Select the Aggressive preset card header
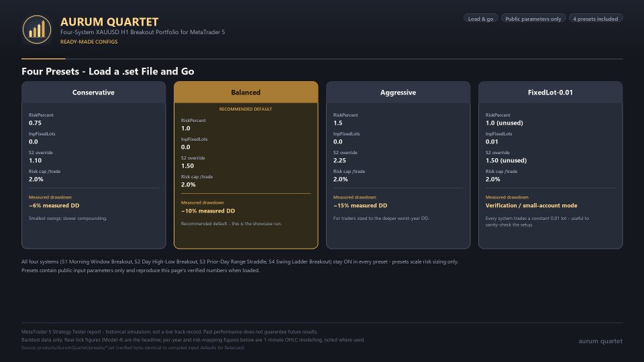This screenshot has width=644, height=362. point(398,93)
